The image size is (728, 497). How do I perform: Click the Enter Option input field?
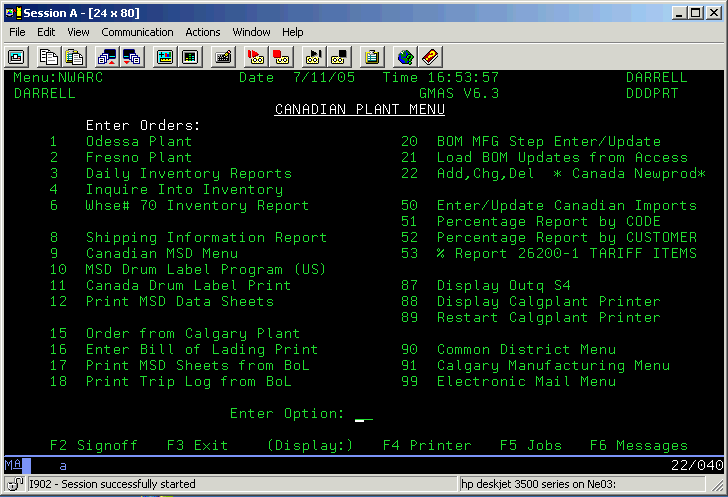point(364,414)
